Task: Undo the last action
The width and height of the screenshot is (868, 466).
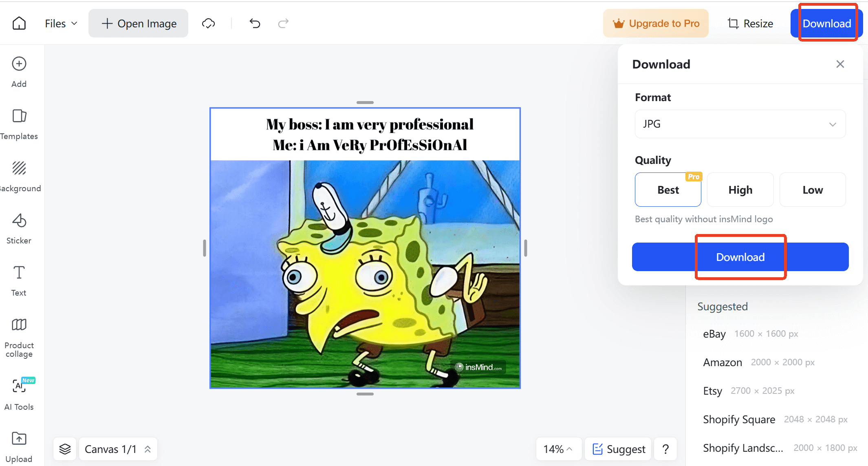Action: pos(255,23)
